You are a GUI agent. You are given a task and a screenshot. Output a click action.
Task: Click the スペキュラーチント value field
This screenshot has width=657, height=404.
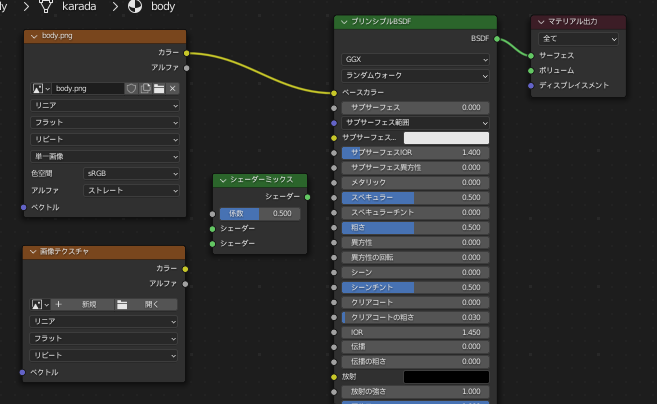coord(415,212)
